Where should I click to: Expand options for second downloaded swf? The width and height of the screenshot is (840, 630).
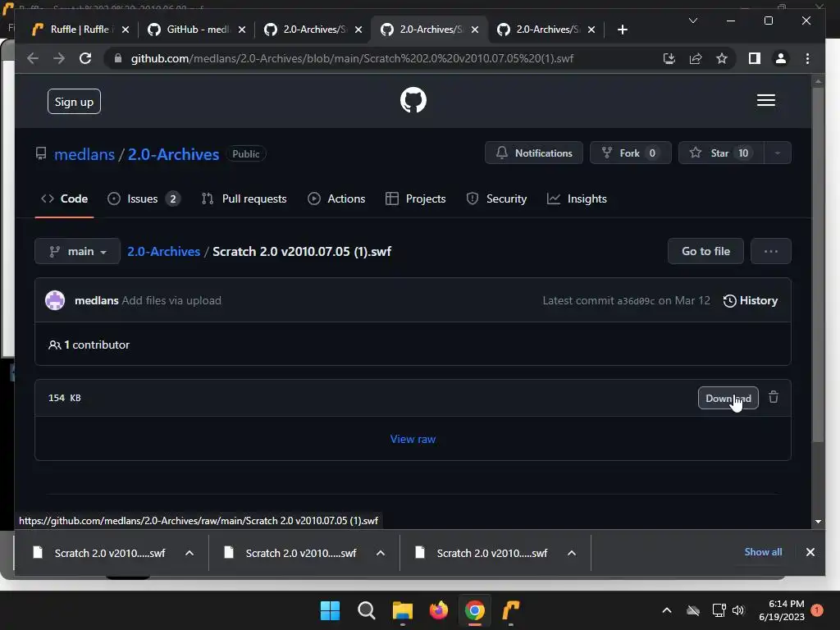[x=381, y=553]
